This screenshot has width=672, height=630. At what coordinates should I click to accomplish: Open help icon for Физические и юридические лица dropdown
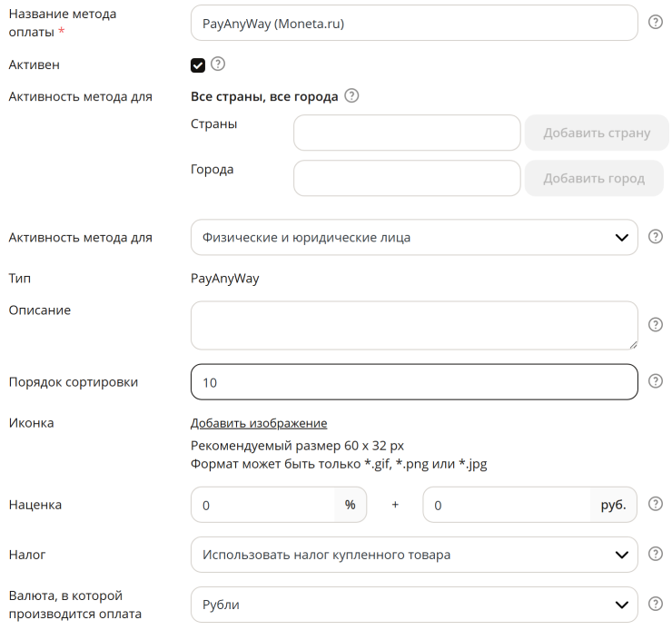click(x=656, y=236)
